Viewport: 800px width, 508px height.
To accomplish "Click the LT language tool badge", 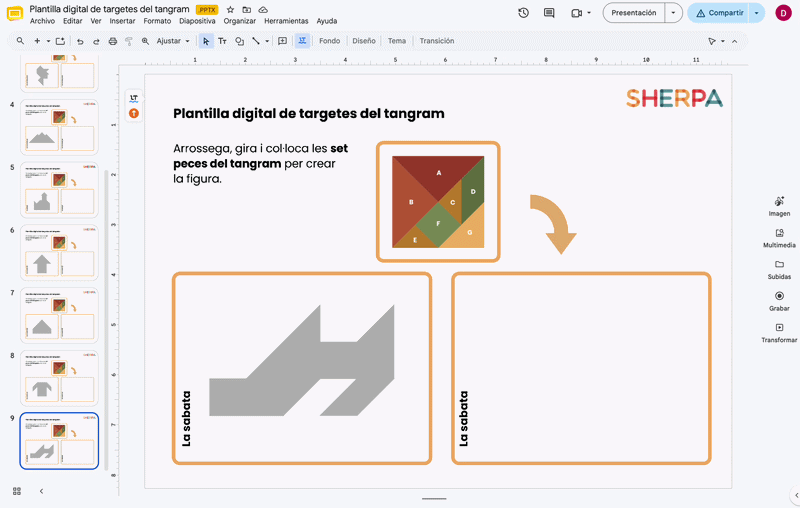I will [x=134, y=98].
